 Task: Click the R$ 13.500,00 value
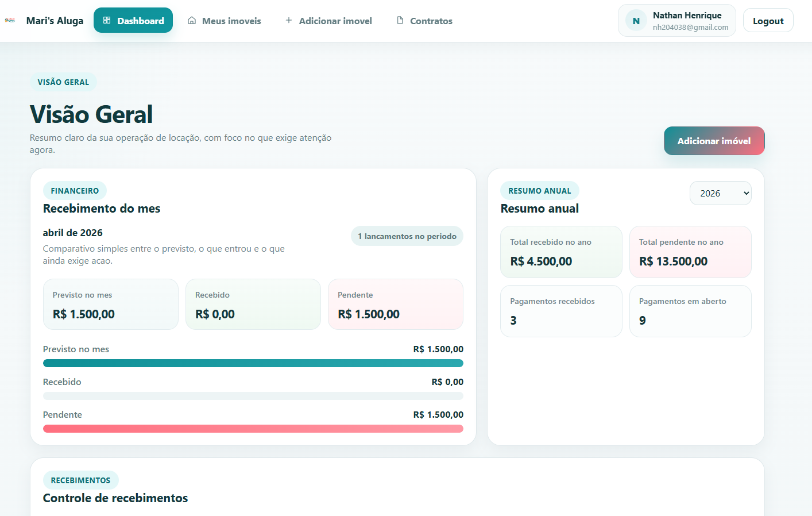(x=673, y=261)
